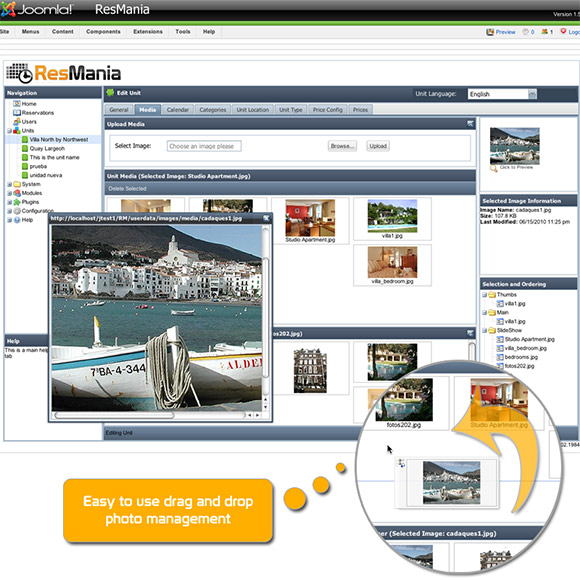Click the messages count icon

click(525, 32)
